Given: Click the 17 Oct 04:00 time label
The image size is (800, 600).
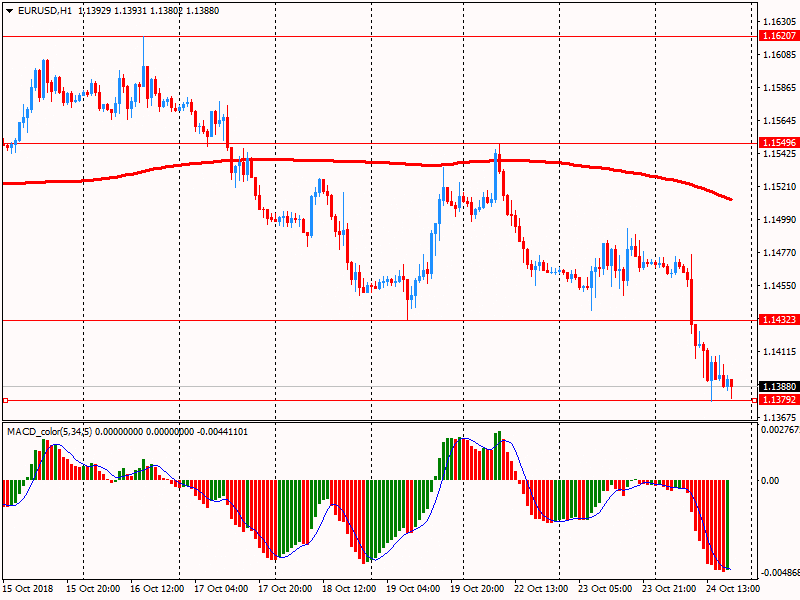Looking at the screenshot, I should 219,589.
